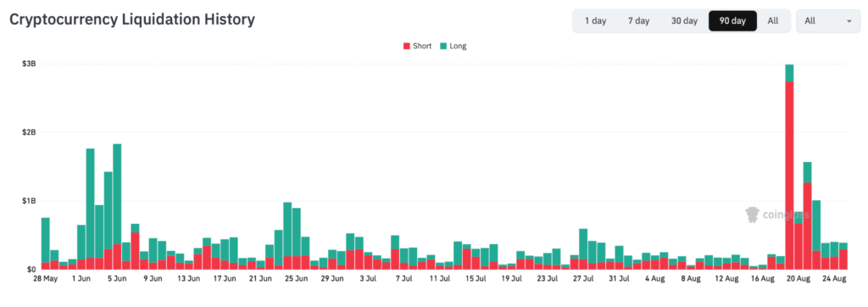Click the 8 Aug date label
Viewport: 868px width, 307px height.
coord(690,279)
